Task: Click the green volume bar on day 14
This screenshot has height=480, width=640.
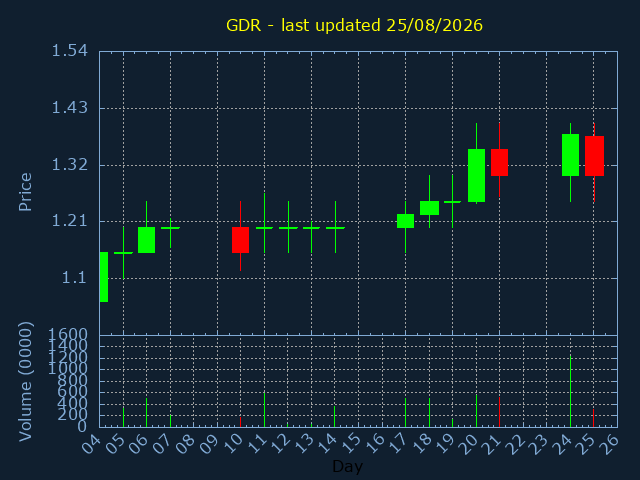Action: pos(334,417)
